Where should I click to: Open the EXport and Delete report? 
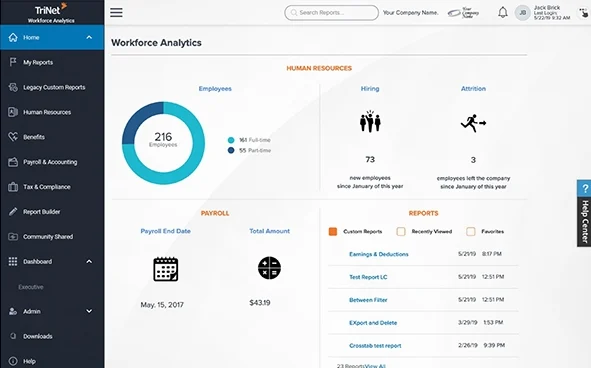click(x=373, y=323)
